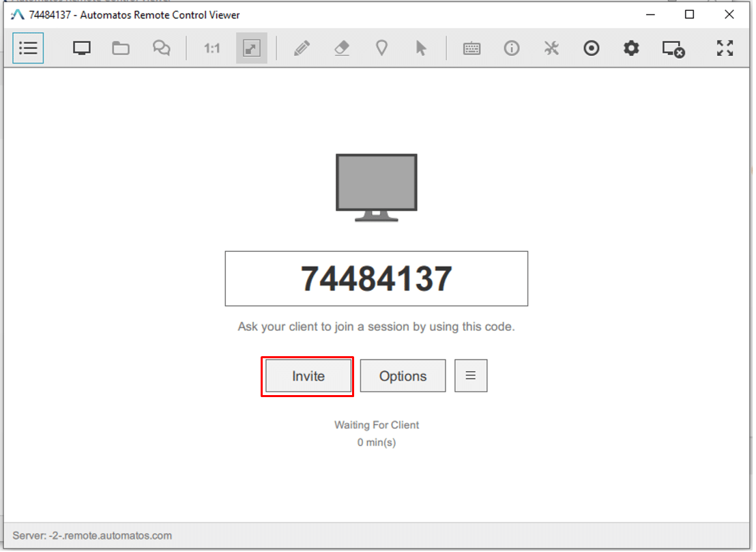Open the chat conversation tool
The height and width of the screenshot is (552, 756).
[161, 48]
